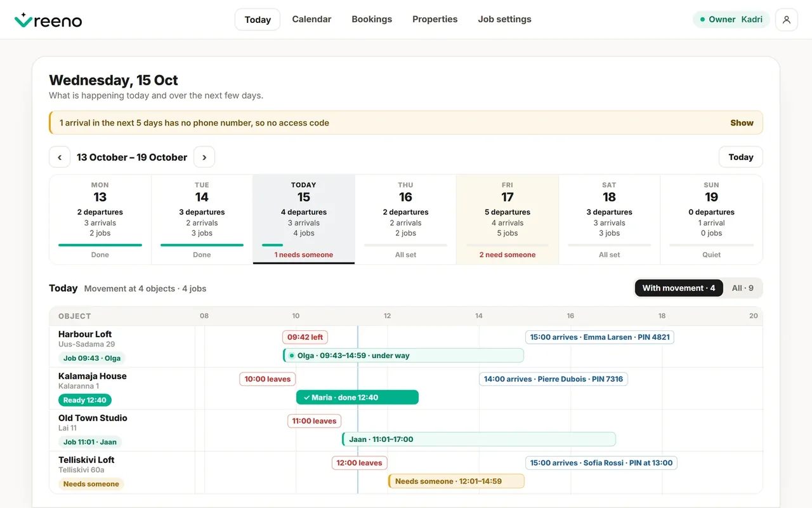
Task: Click Maria done 12:40 job bar
Action: pyautogui.click(x=357, y=398)
